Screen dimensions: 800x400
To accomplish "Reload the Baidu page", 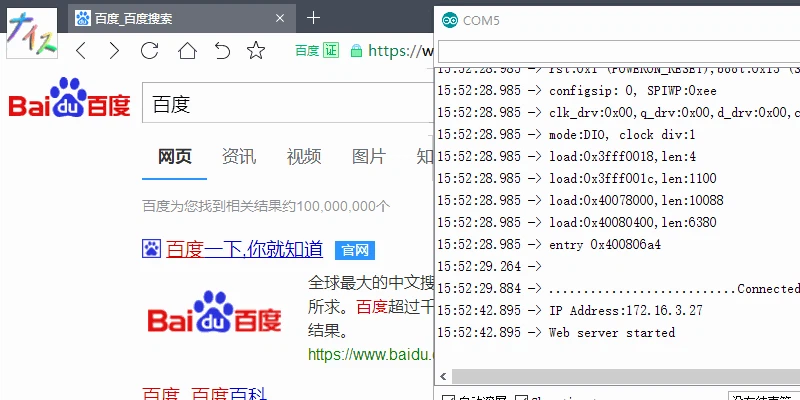I will (149, 51).
